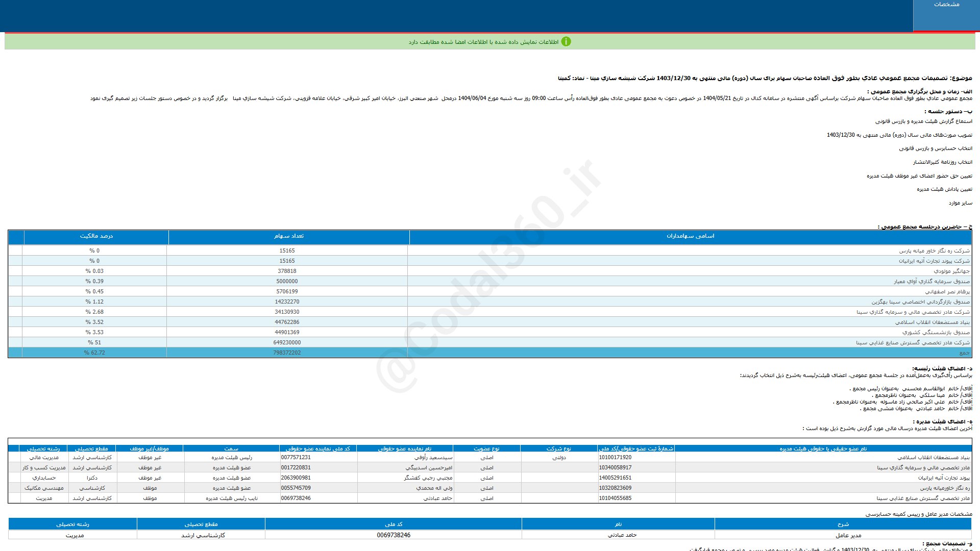Click the share count 649230000 cell
Viewport: 980px width, 551px height.
(x=287, y=343)
